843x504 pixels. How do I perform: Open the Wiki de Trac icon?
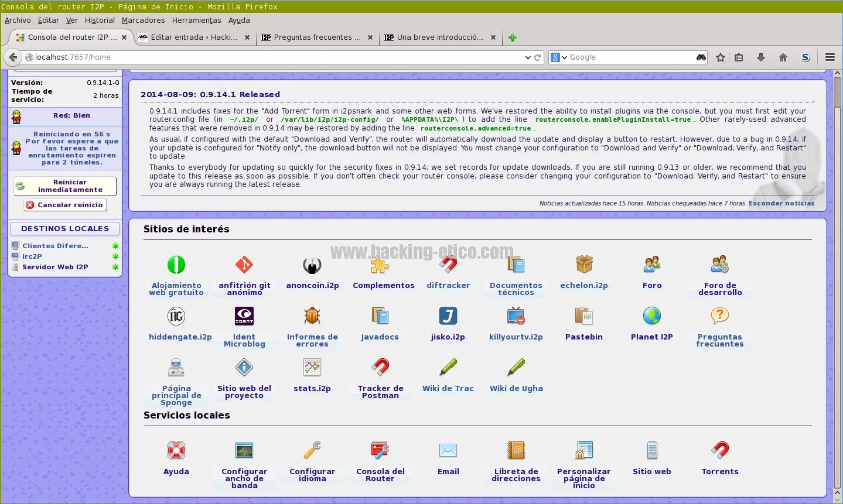click(448, 368)
